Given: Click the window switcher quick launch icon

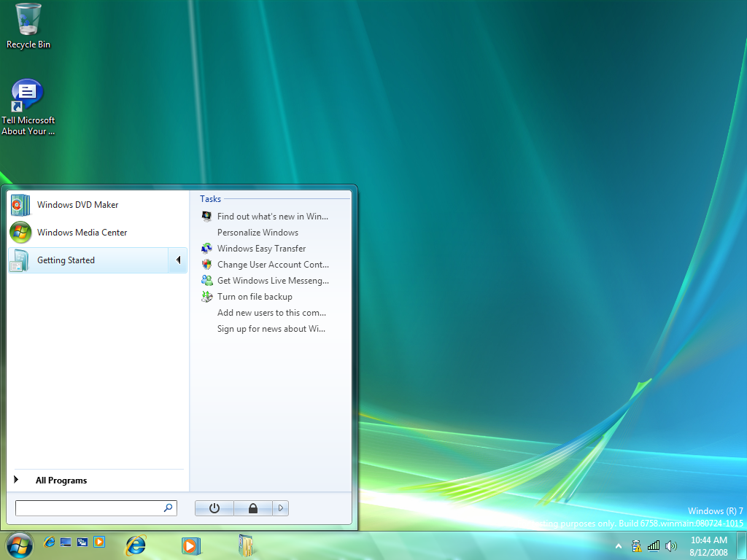Looking at the screenshot, I should tap(82, 542).
